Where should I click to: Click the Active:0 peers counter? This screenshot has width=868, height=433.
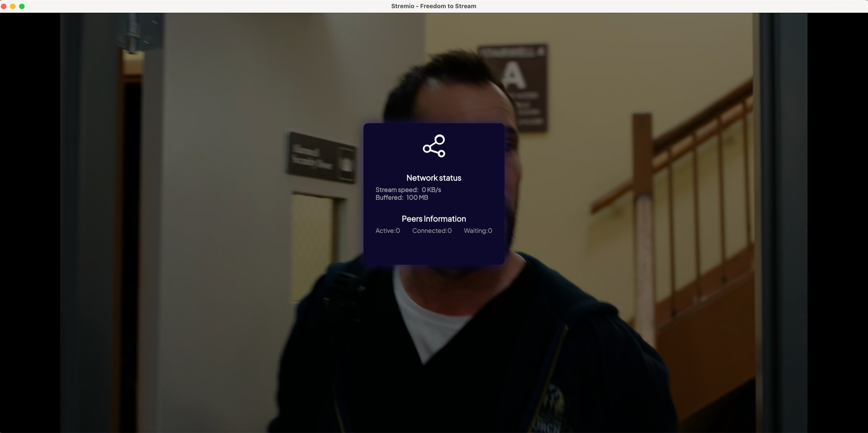(387, 231)
